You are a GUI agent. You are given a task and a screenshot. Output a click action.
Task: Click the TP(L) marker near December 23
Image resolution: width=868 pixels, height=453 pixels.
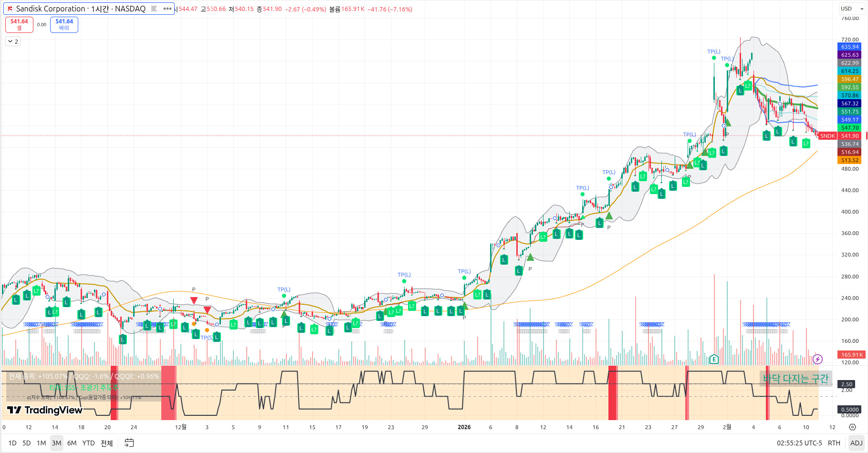[404, 275]
